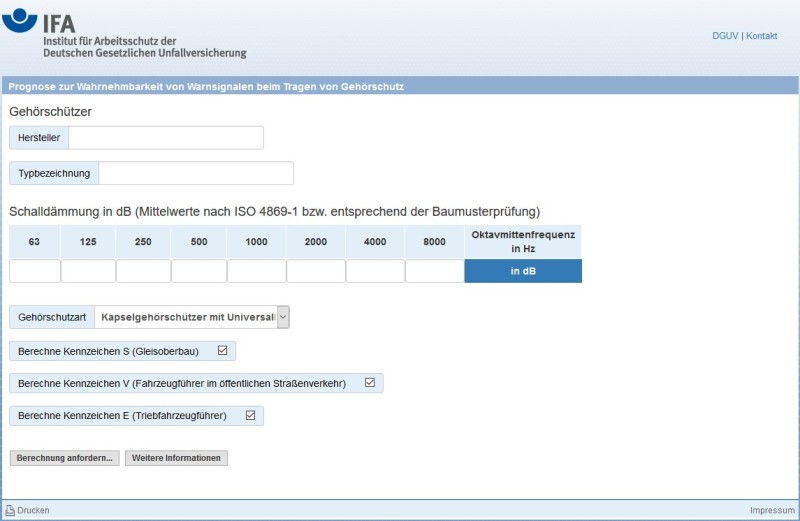Open the DGUV link
The width and height of the screenshot is (800, 521).
click(724, 36)
